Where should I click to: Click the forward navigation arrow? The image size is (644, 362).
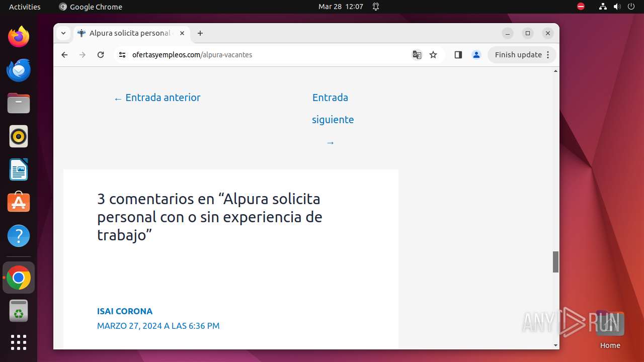point(83,55)
